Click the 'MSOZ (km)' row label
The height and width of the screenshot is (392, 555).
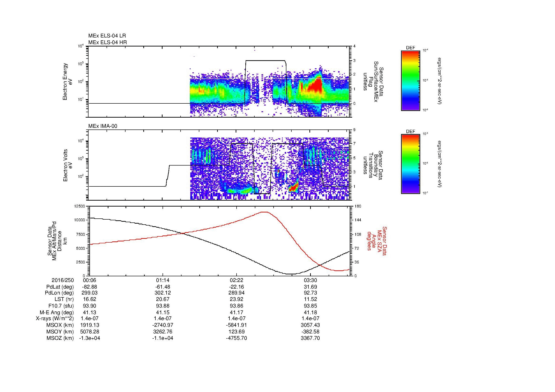(60, 338)
